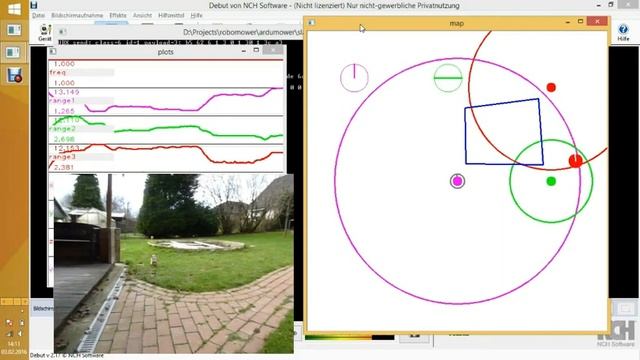Open the Hilfe menu in menu bar
The width and height of the screenshot is (640, 360).
click(196, 15)
